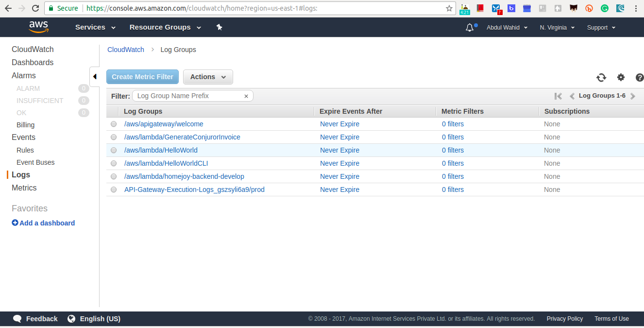644x328 pixels.
Task: Click the browser address bar URL
Action: coord(202,8)
